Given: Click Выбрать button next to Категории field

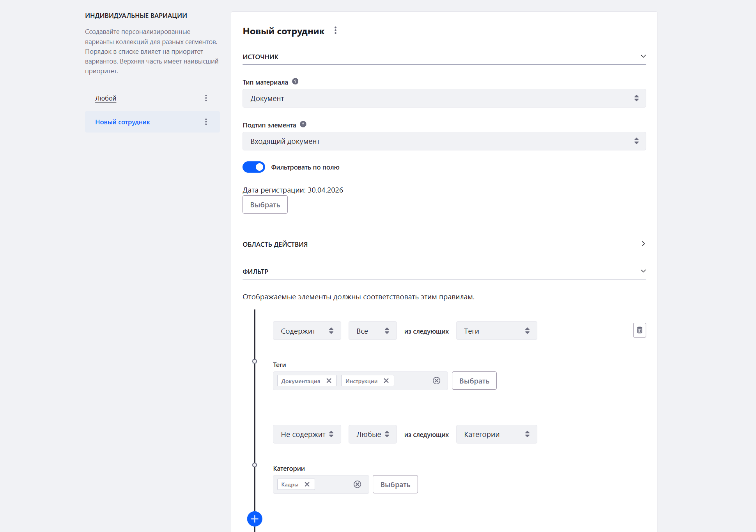Looking at the screenshot, I should [x=395, y=484].
